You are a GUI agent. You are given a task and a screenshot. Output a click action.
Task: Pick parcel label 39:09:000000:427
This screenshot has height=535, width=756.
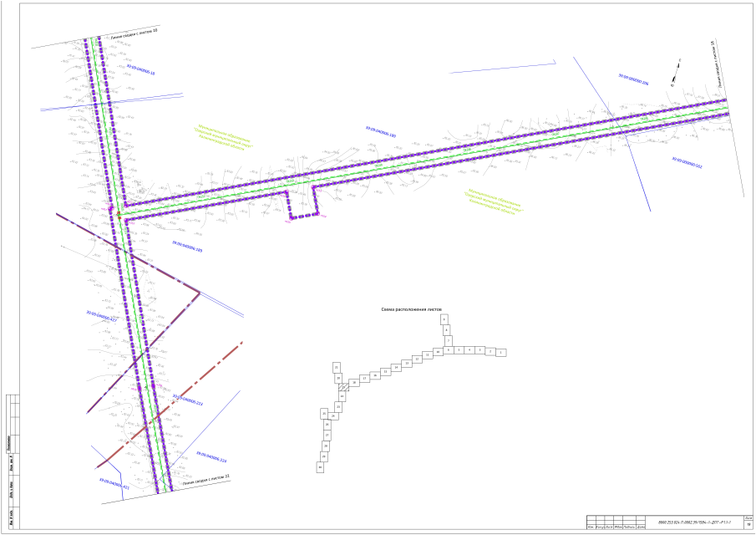click(102, 315)
